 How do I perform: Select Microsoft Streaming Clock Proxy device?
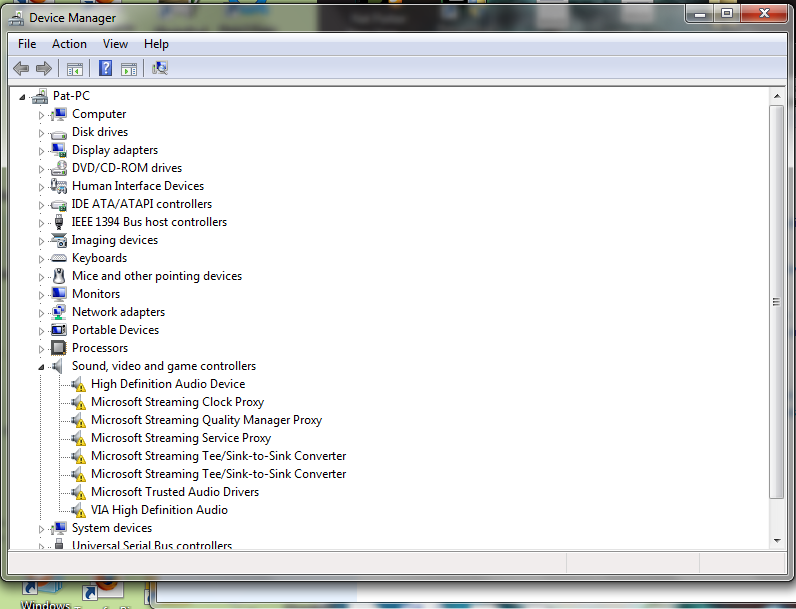pos(177,402)
